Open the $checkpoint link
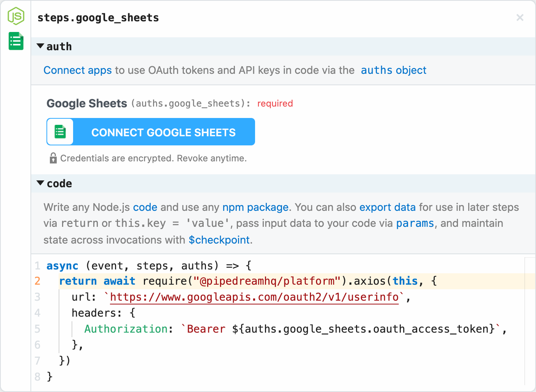The image size is (536, 392). click(219, 240)
